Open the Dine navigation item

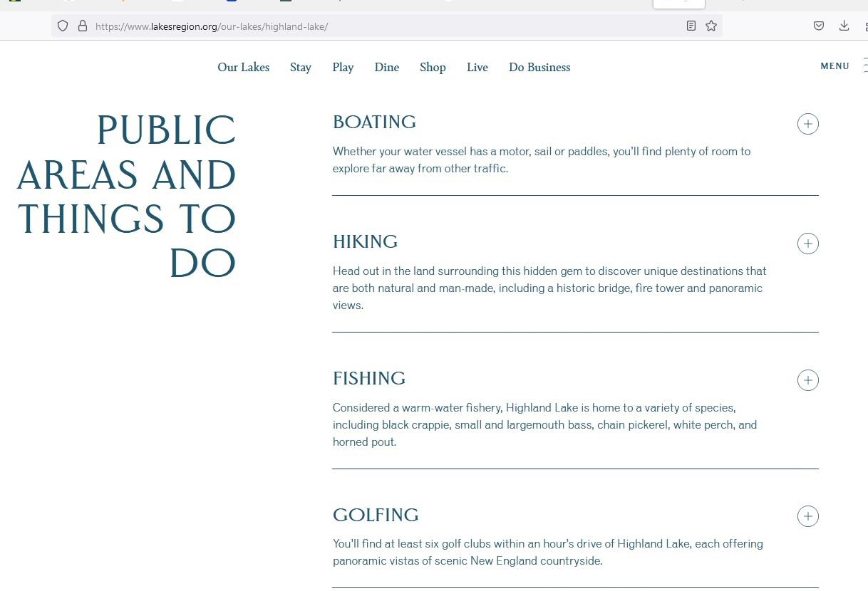coord(387,67)
